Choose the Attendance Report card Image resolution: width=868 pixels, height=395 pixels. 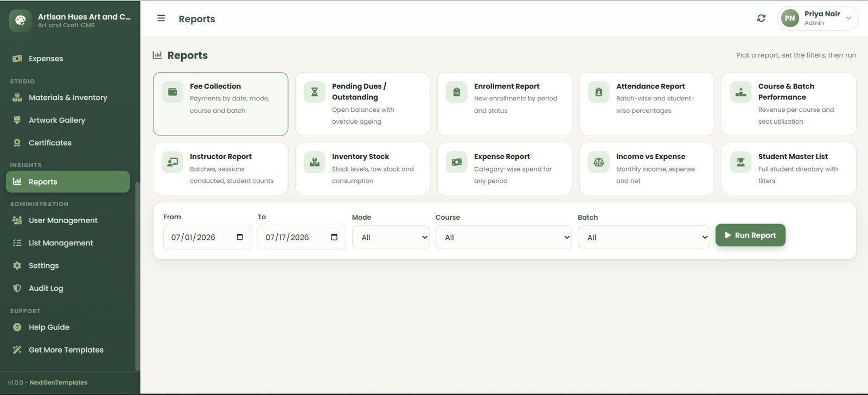click(647, 104)
